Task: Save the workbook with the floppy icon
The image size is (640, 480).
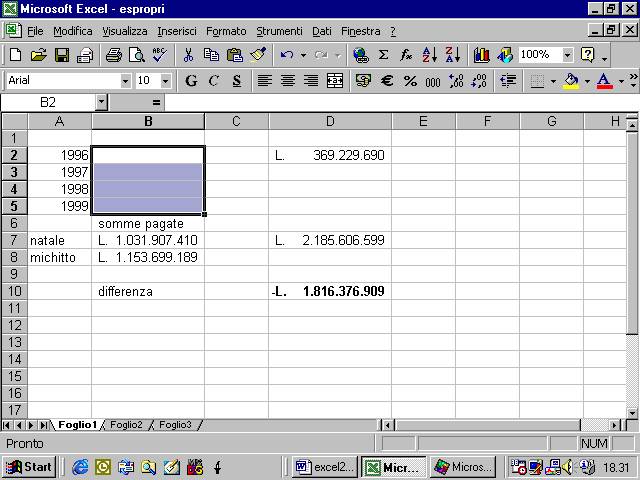Action: click(62, 55)
